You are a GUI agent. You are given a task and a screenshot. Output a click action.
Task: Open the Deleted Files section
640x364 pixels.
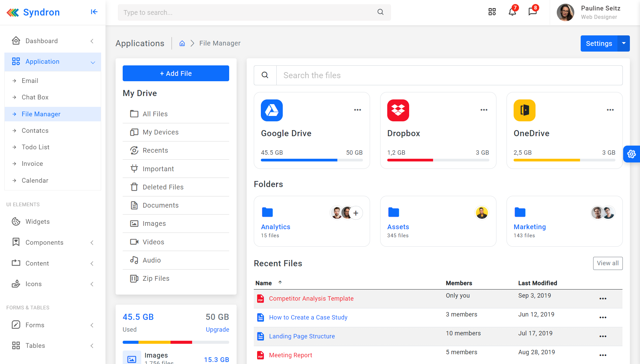pyautogui.click(x=163, y=187)
